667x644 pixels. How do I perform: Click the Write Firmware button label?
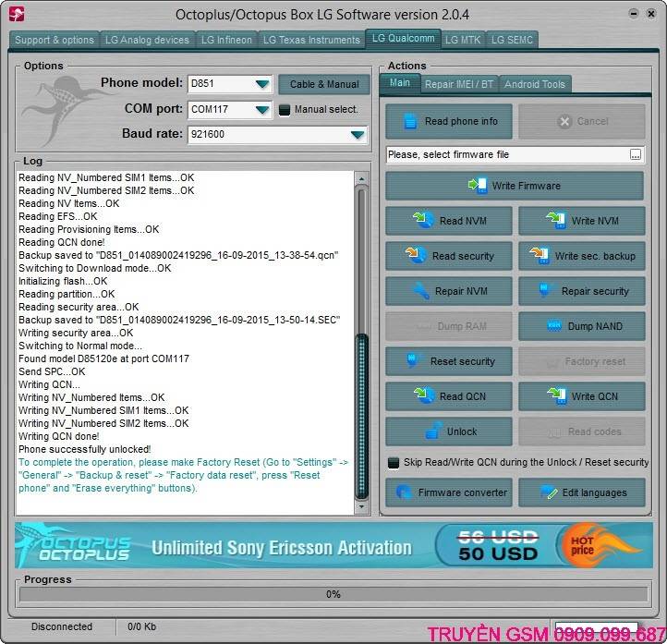527,186
